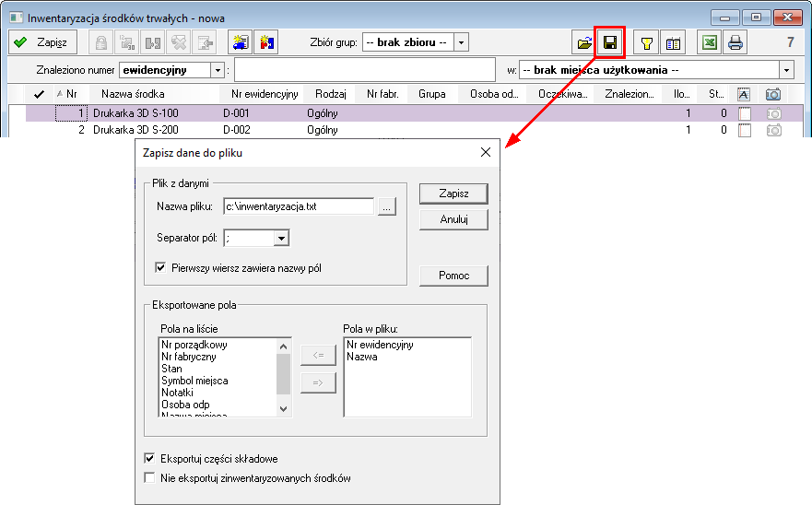Click the Pomoc button

coord(453,276)
